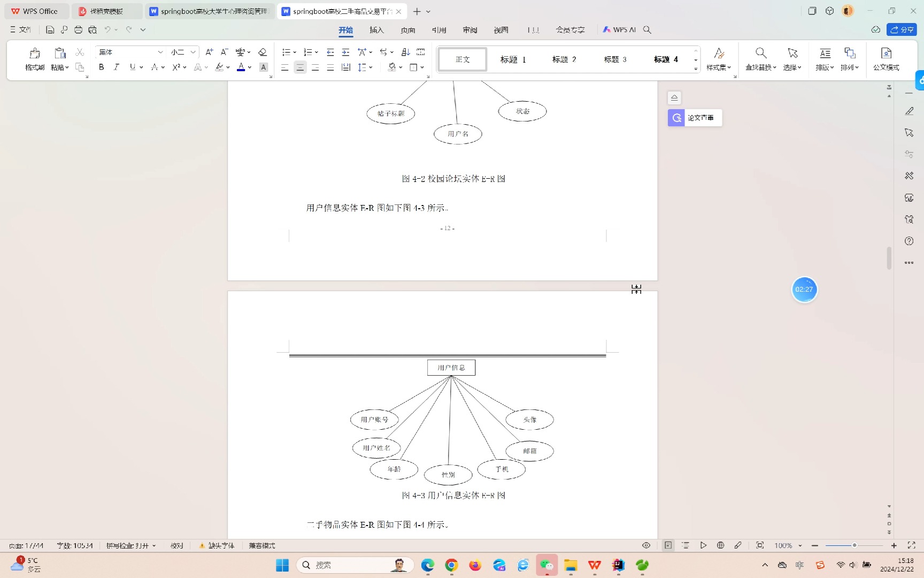
Task: Click the help question-mark icon in sidebar
Action: [x=909, y=241]
